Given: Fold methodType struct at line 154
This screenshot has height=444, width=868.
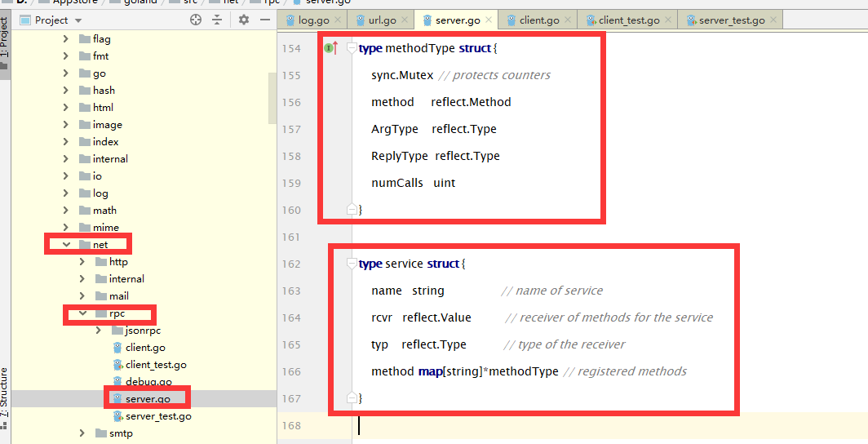Looking at the screenshot, I should (351, 48).
